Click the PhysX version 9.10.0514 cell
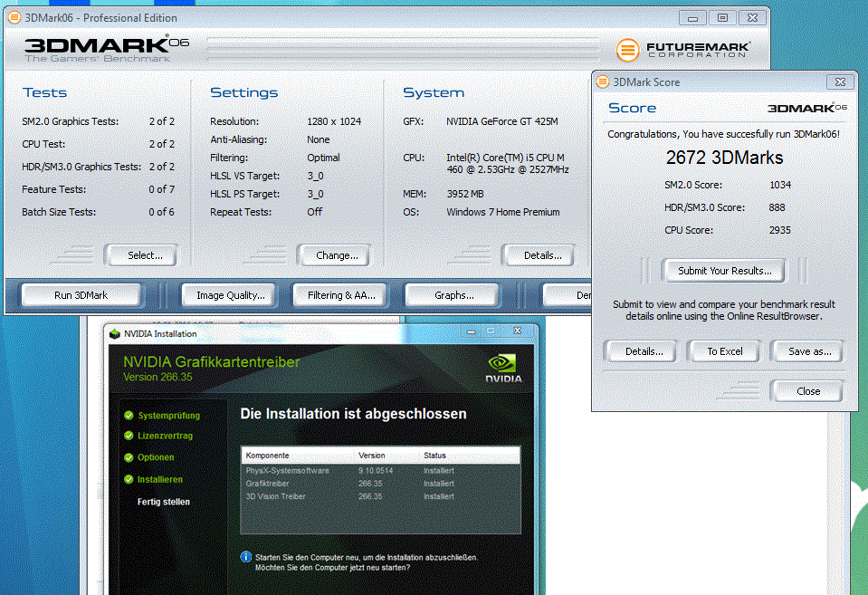This screenshot has height=595, width=868. point(376,470)
